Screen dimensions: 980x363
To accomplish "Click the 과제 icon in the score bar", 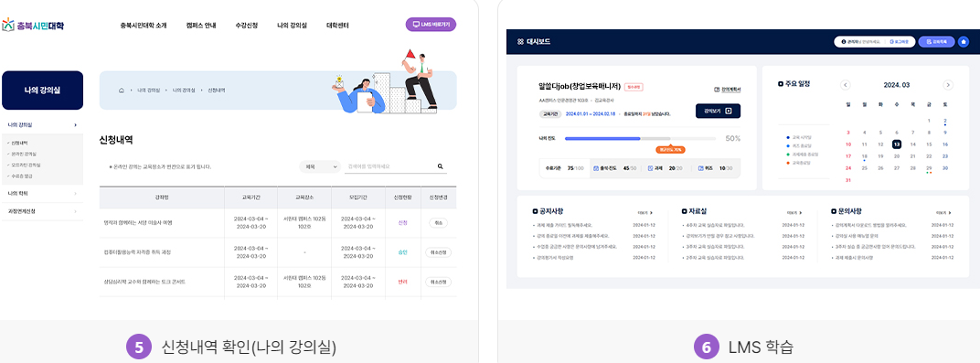I will point(650,168).
